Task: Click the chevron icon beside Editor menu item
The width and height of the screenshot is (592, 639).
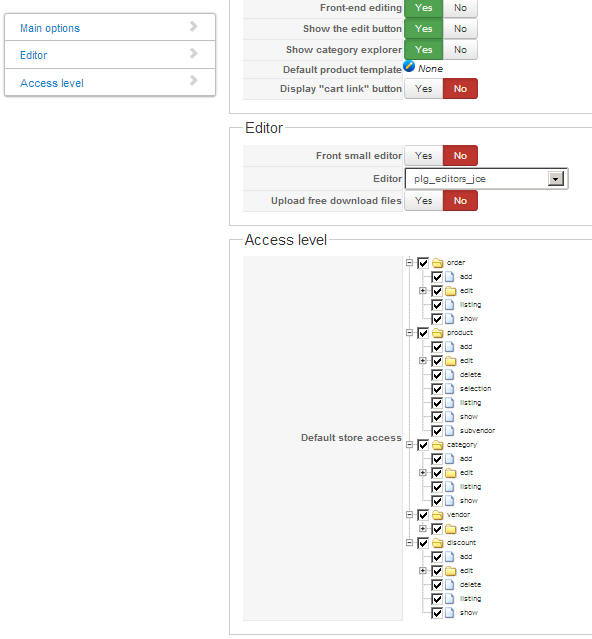Action: pyautogui.click(x=194, y=53)
